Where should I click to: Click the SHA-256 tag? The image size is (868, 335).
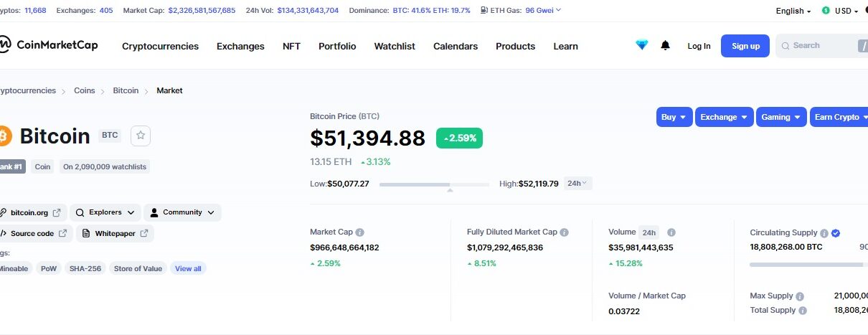(85, 268)
